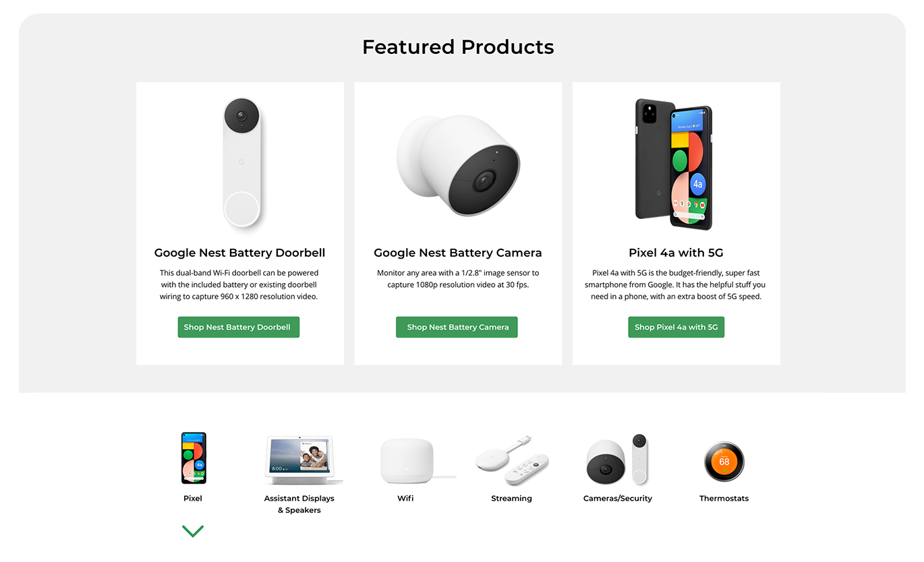Select the Thermostats category icon
Viewport: 924px width, 562px height.
[x=724, y=462]
